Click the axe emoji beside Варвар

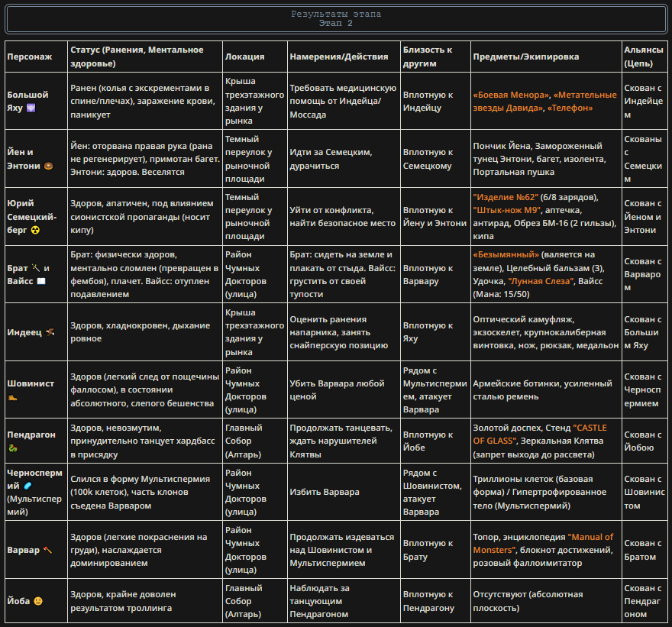[47, 550]
